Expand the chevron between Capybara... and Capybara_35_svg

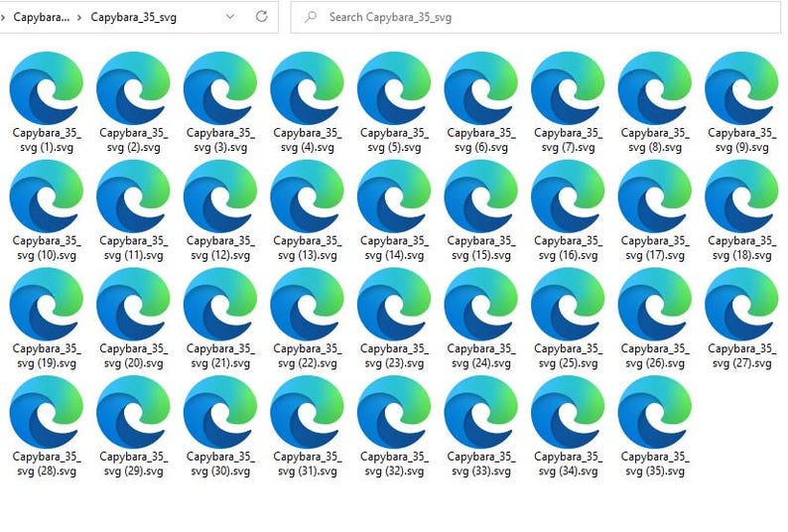pyautogui.click(x=79, y=18)
